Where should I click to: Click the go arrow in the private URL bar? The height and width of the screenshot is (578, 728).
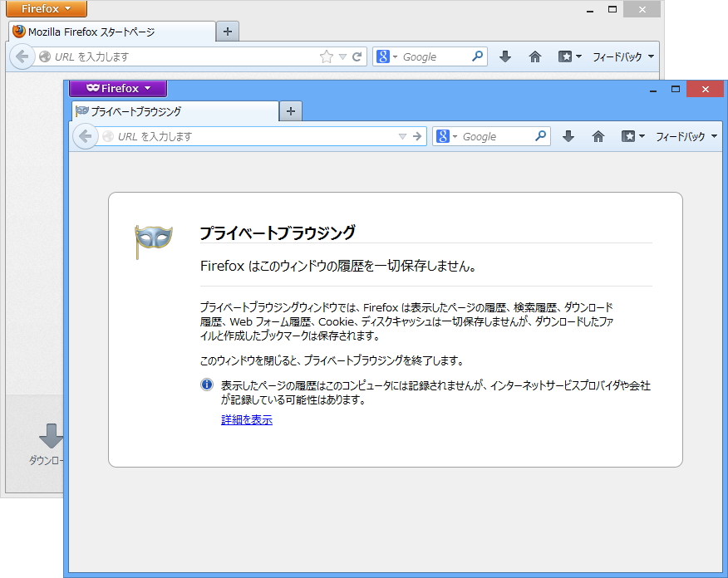419,135
